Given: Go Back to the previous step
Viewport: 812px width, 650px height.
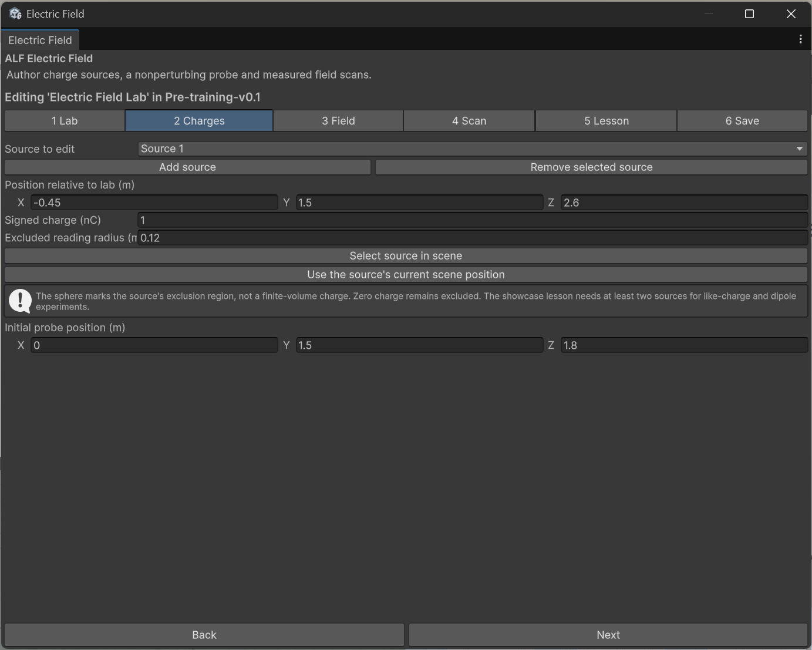Looking at the screenshot, I should [204, 635].
